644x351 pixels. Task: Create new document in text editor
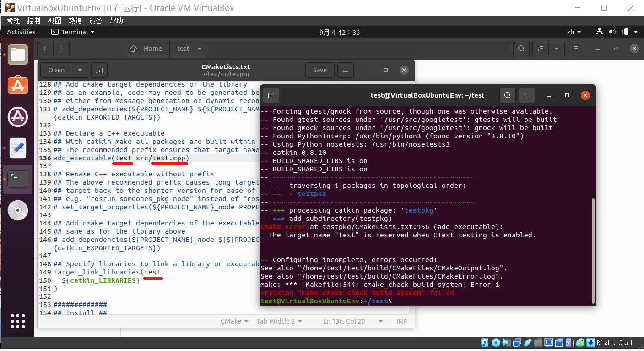click(99, 70)
